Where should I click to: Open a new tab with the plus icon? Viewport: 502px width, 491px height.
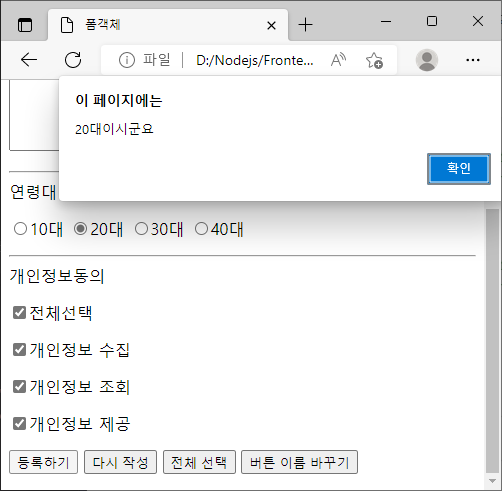pyautogui.click(x=305, y=25)
